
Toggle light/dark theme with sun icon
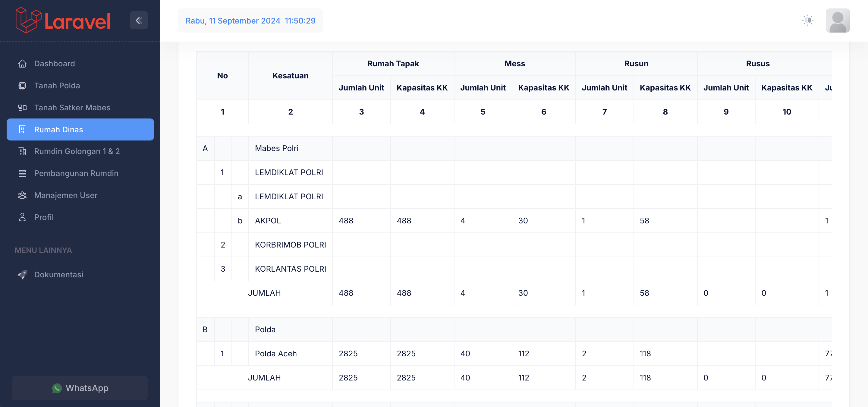coord(808,21)
